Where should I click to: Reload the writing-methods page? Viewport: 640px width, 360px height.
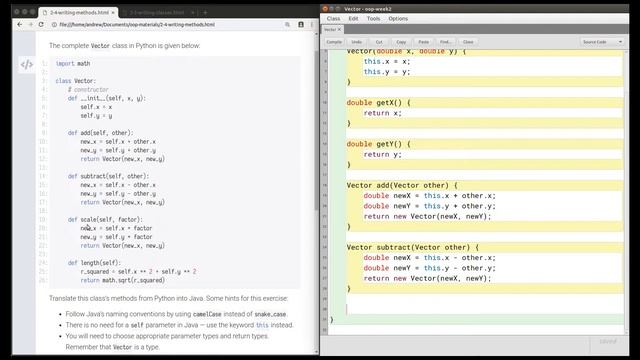[x=41, y=24]
